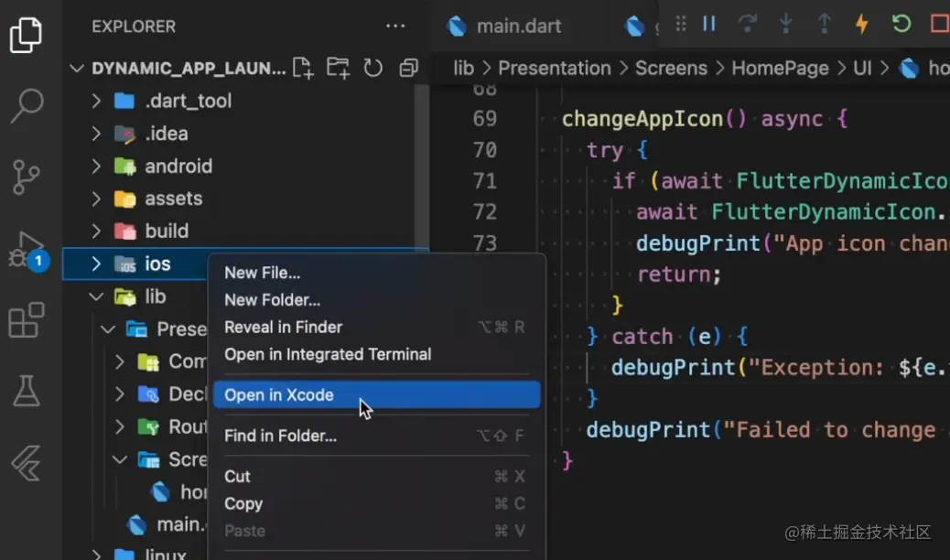
Task: Open Explorer more actions ellipsis
Action: pos(395,26)
